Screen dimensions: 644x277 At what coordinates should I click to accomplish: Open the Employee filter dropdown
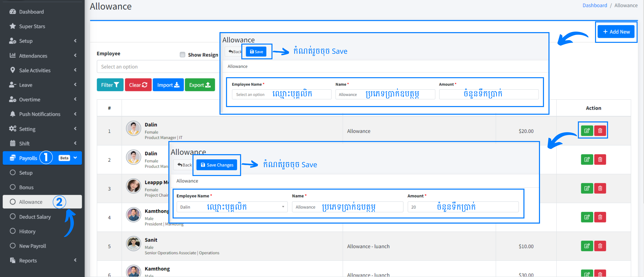point(158,67)
